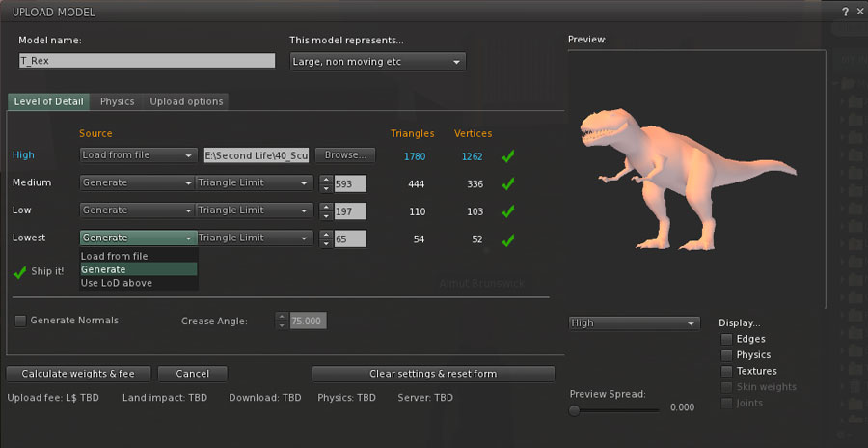Toggle the Edges display checkbox
The height and width of the screenshot is (448, 868).
pyautogui.click(x=726, y=339)
